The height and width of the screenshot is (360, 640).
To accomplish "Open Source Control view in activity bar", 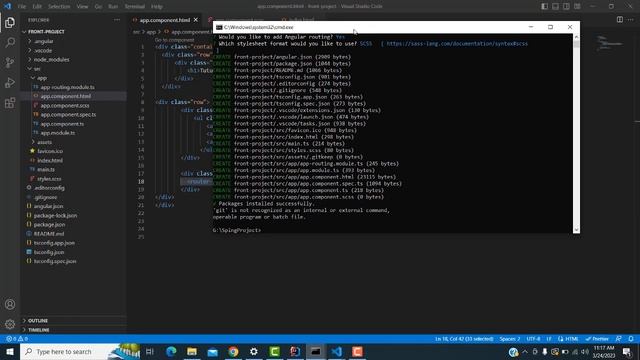I will [x=10, y=62].
